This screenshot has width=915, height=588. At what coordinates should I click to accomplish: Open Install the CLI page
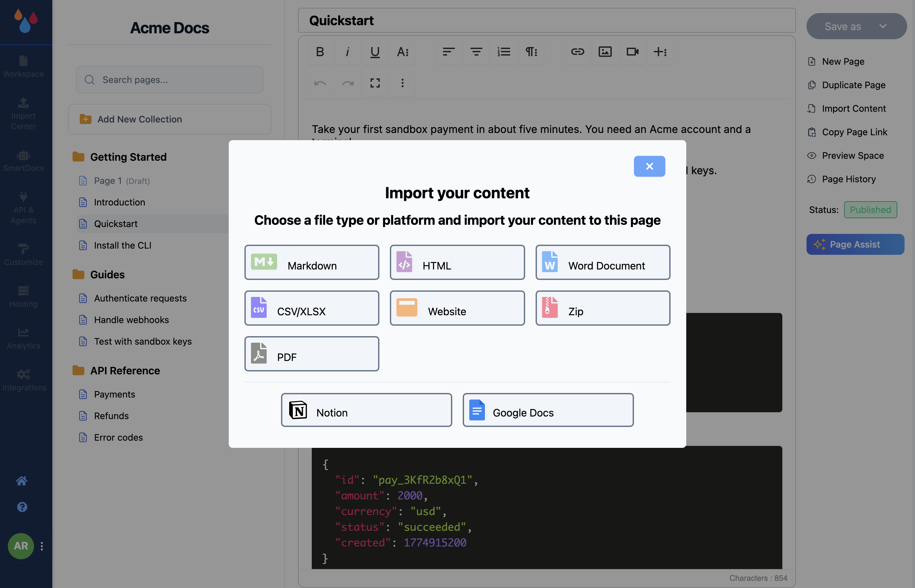pyautogui.click(x=115, y=245)
